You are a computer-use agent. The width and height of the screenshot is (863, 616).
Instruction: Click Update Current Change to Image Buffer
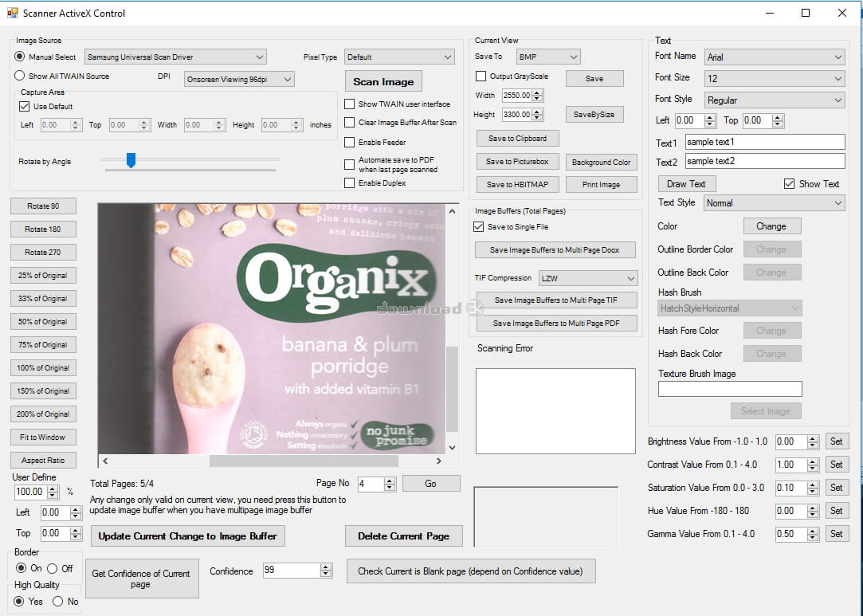(x=188, y=536)
